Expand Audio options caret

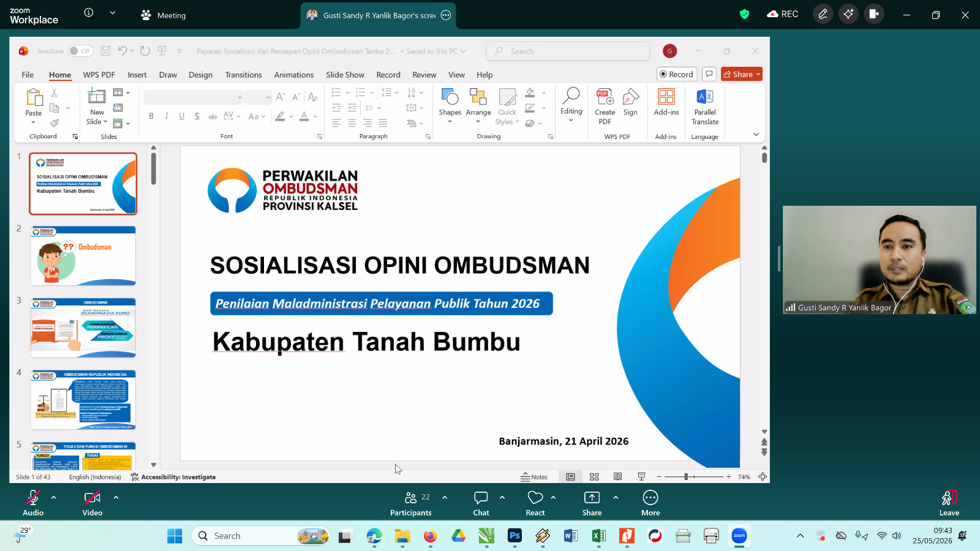point(54,497)
